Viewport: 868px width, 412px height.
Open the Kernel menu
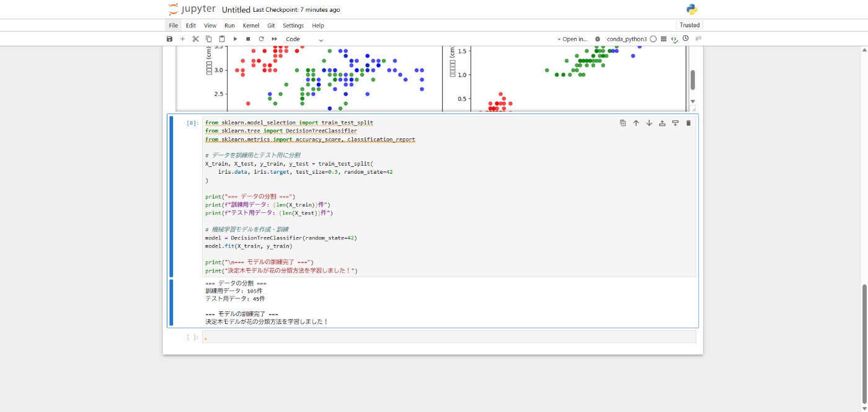pos(251,25)
